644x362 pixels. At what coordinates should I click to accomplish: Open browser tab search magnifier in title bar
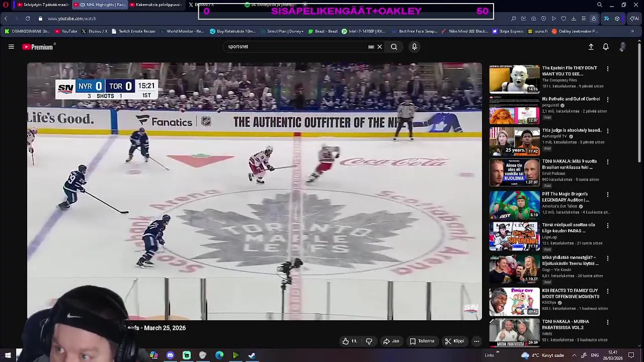599,5
